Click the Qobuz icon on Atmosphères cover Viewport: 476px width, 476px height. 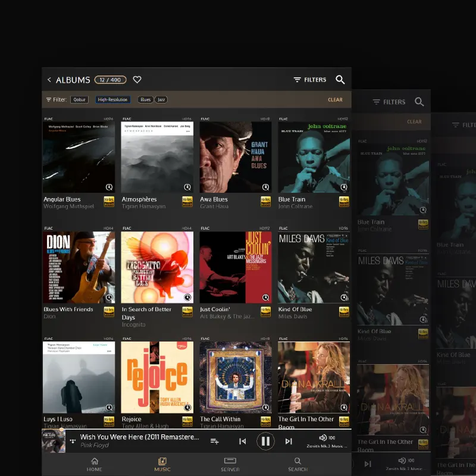187,187
